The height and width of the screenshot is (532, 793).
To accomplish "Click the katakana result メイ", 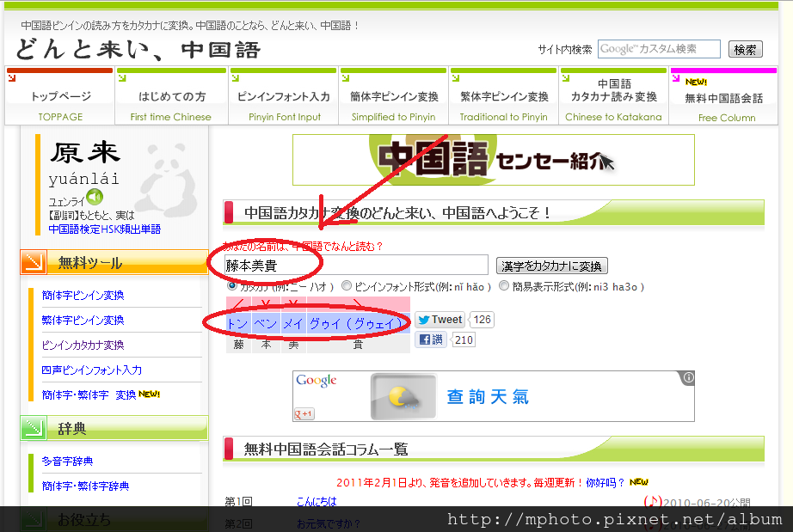I will click(292, 323).
